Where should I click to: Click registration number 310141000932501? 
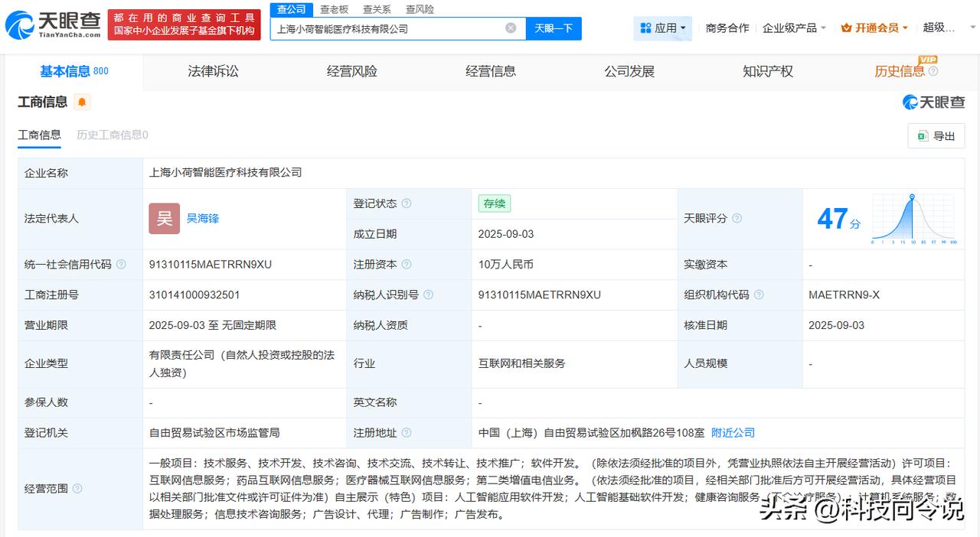point(194,295)
